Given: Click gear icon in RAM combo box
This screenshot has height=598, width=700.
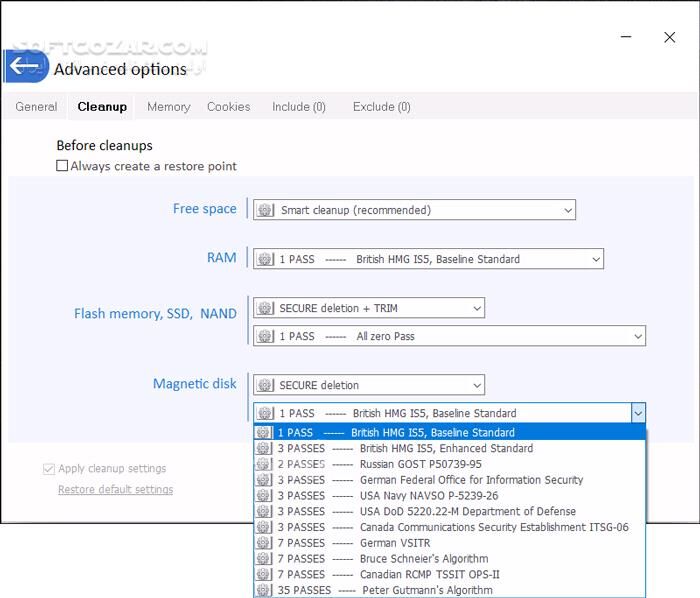Looking at the screenshot, I should pos(265,259).
